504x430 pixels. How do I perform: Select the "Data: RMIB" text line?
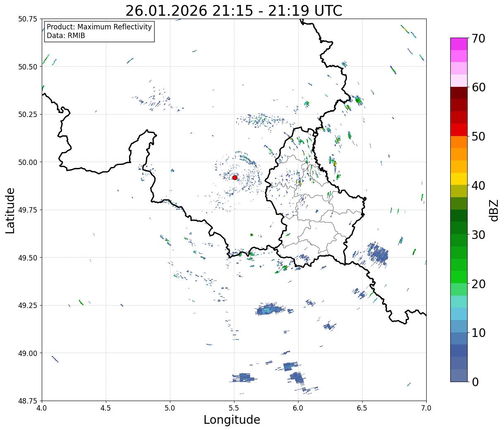pyautogui.click(x=66, y=36)
